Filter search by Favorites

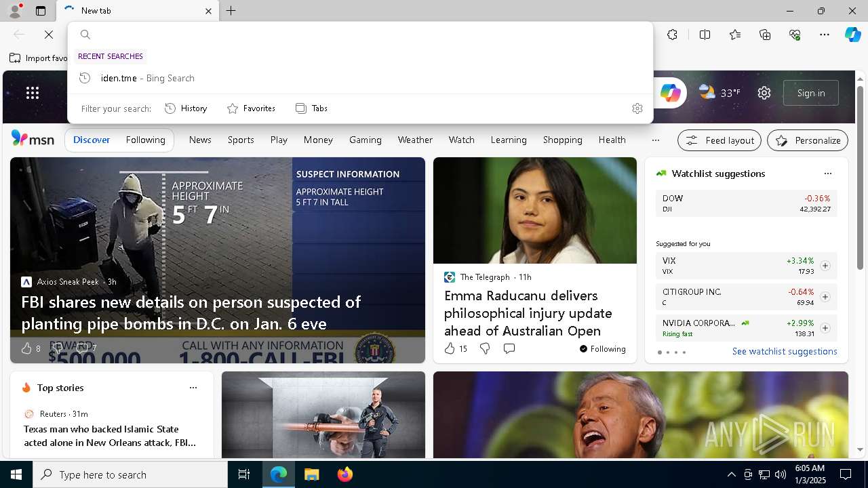(251, 108)
